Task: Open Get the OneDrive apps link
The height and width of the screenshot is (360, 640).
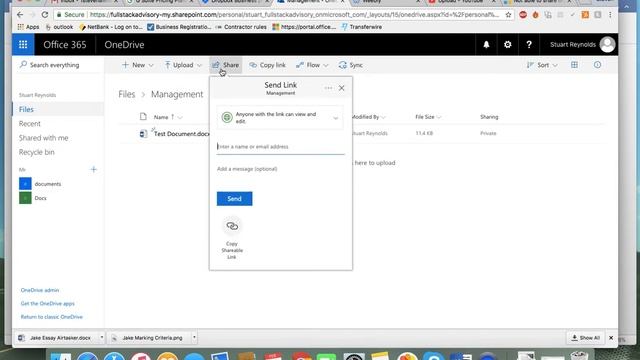Action: point(47,304)
